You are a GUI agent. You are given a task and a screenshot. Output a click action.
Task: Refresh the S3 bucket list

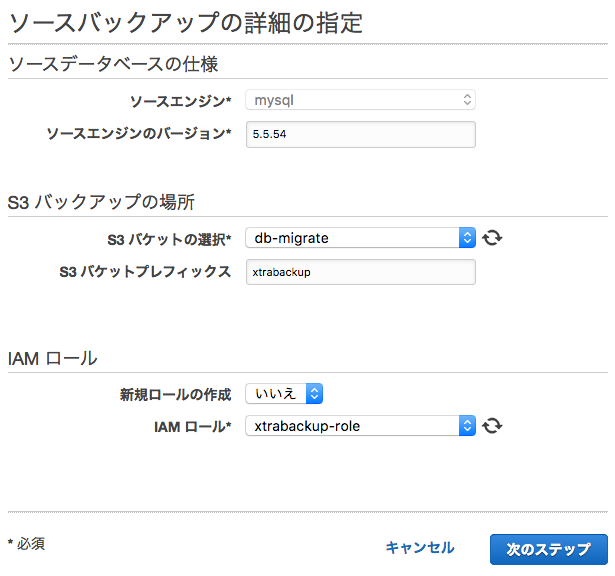point(492,238)
